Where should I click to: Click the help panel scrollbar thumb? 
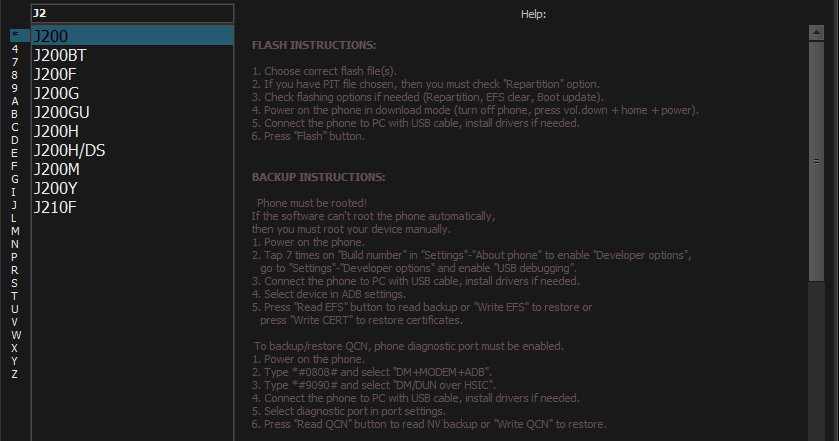point(815,160)
